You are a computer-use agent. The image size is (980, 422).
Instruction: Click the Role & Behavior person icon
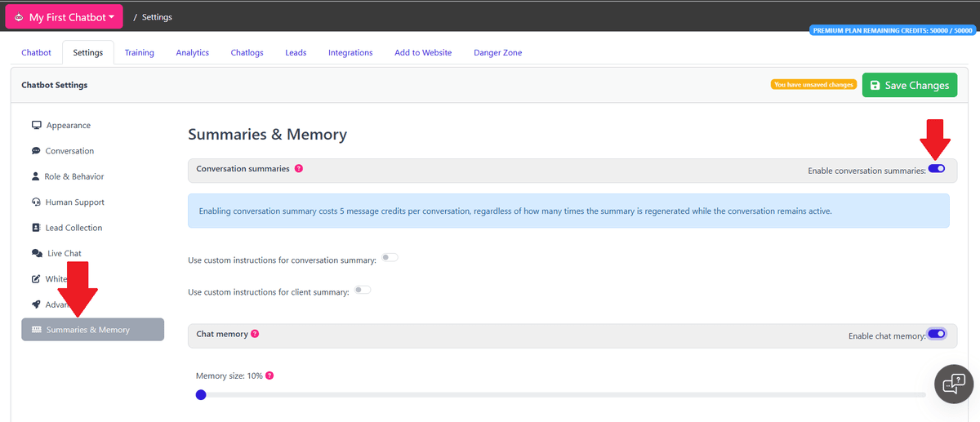tap(36, 176)
